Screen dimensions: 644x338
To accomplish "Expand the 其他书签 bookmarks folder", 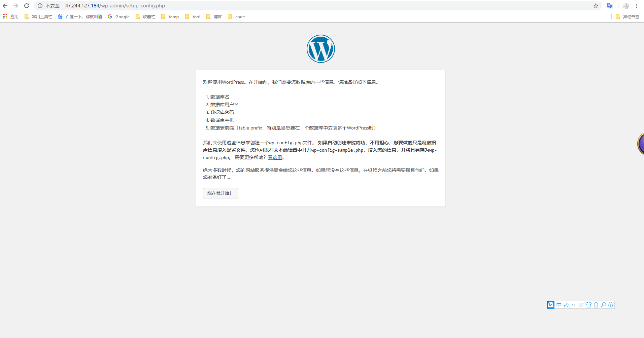I will [x=628, y=16].
